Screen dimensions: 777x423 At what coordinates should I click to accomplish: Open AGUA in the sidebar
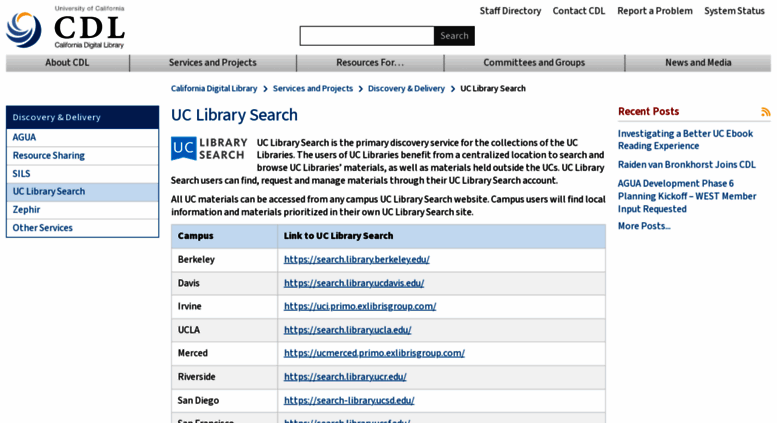click(82, 138)
